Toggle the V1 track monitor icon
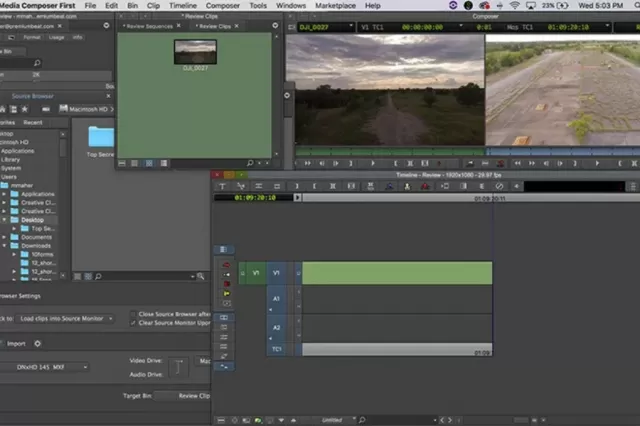640x426 pixels. click(298, 273)
